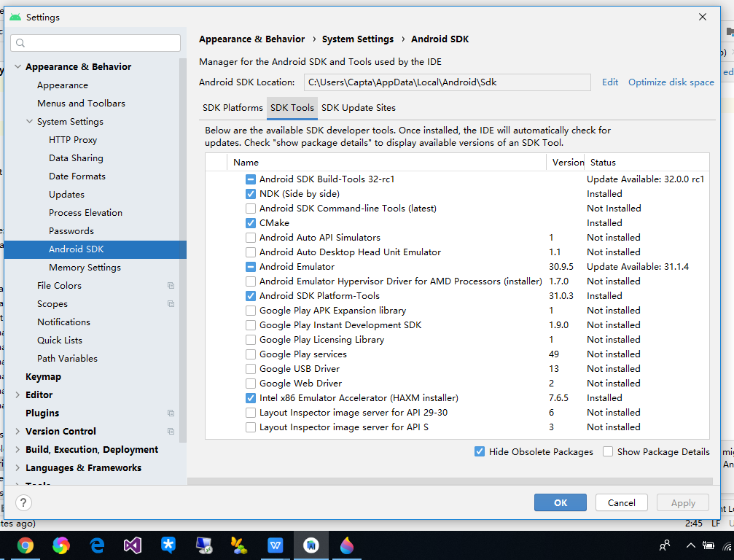Click the colorful pinwheel taskbar icon
Viewport: 734px width, 560px height.
coord(60,545)
